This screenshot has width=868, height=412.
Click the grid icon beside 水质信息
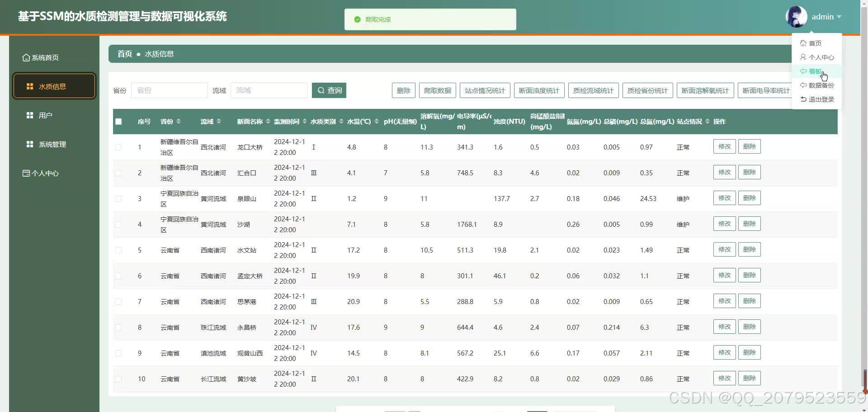pos(30,86)
